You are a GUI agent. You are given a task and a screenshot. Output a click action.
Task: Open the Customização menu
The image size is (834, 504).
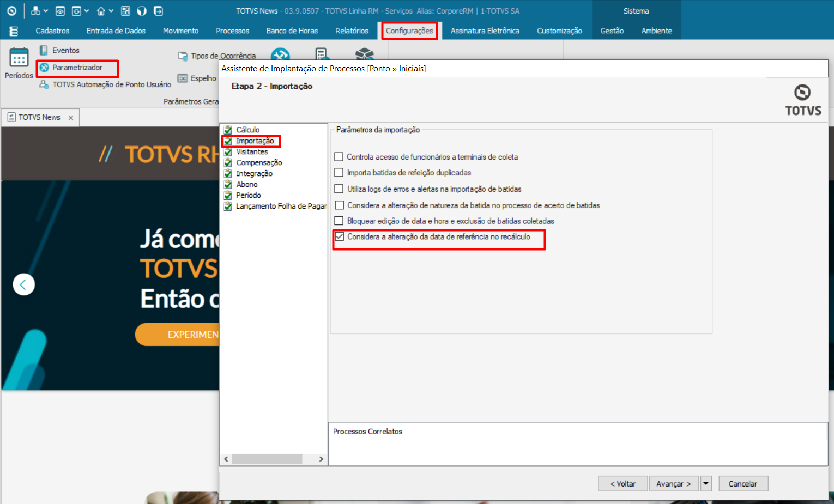coord(559,31)
